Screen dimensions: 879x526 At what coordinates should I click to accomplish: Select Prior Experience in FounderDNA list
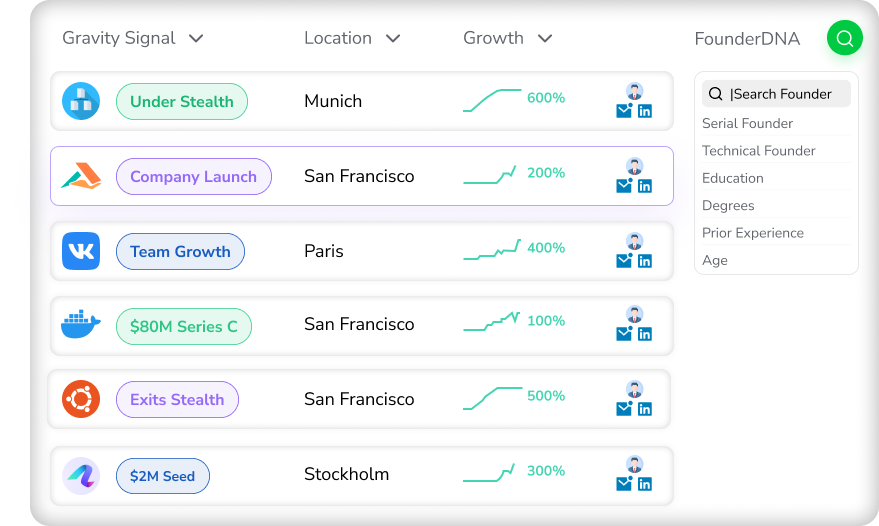pos(752,233)
